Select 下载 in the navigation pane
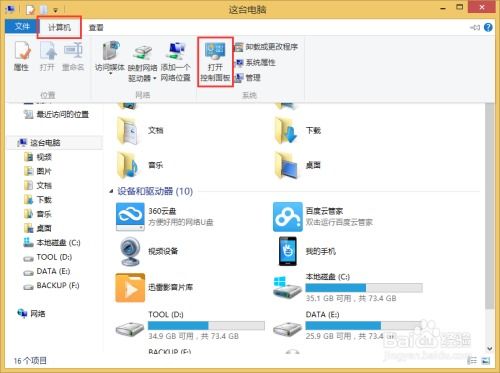 tap(38, 200)
